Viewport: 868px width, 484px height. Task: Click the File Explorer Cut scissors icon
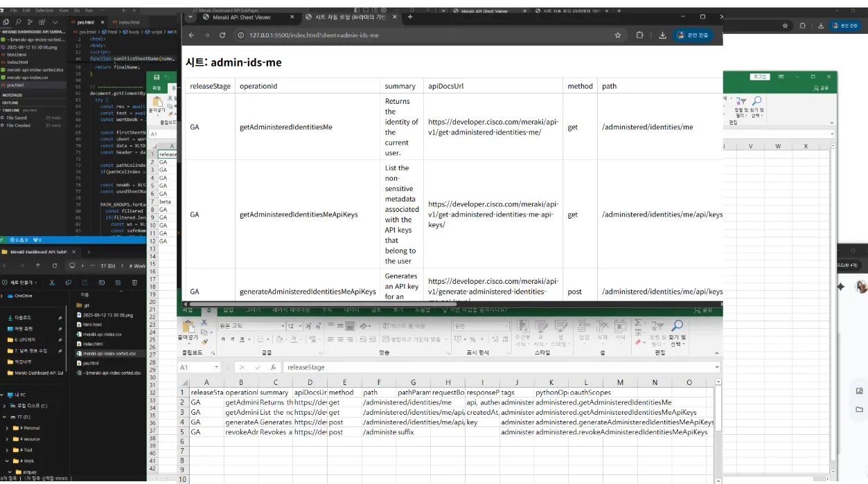(52, 283)
